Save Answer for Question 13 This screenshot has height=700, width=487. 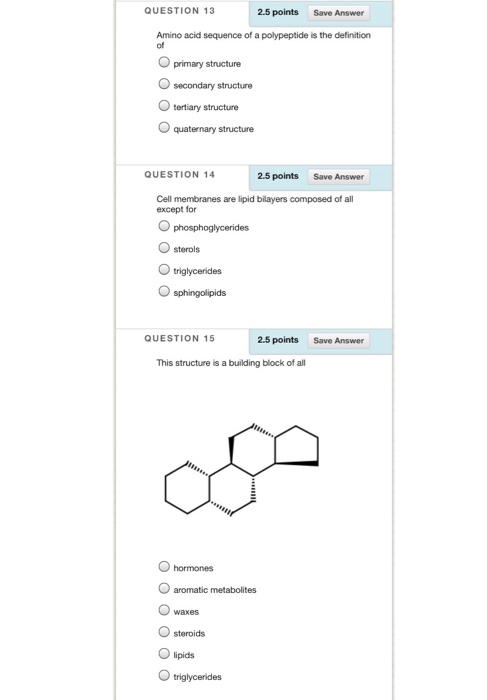coord(338,13)
